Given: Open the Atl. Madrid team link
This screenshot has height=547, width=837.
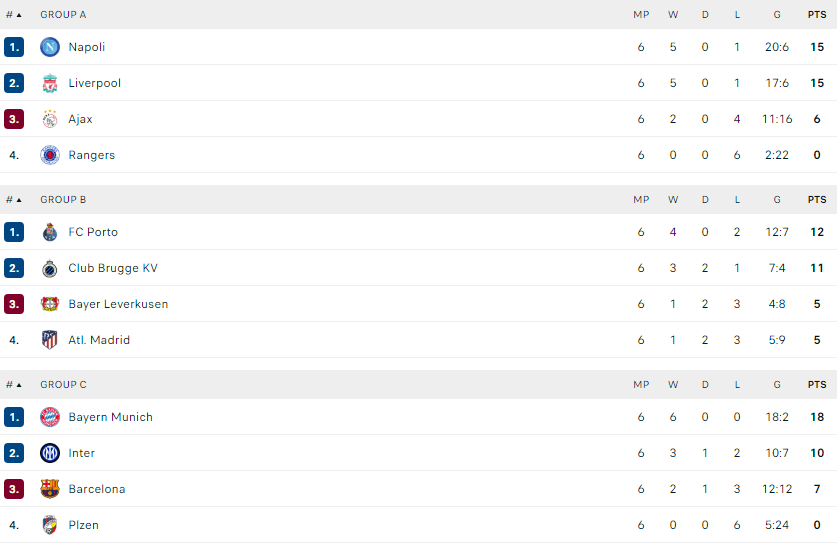Looking at the screenshot, I should 99,340.
